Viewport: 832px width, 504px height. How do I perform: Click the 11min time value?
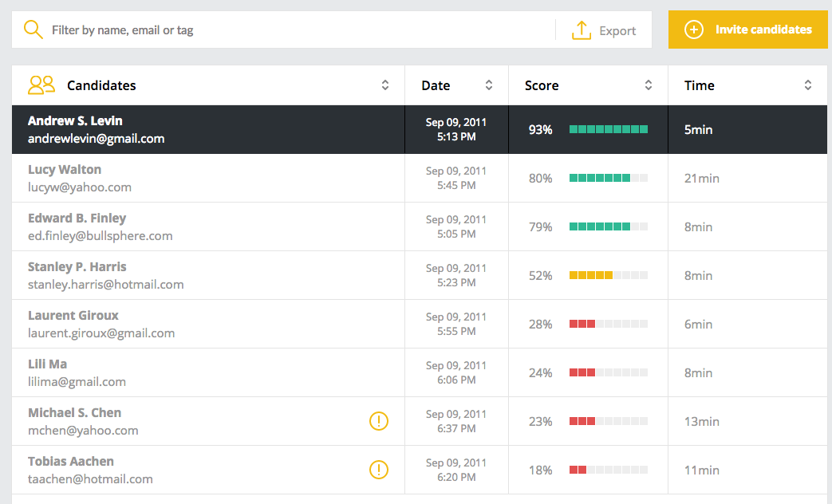tap(701, 470)
